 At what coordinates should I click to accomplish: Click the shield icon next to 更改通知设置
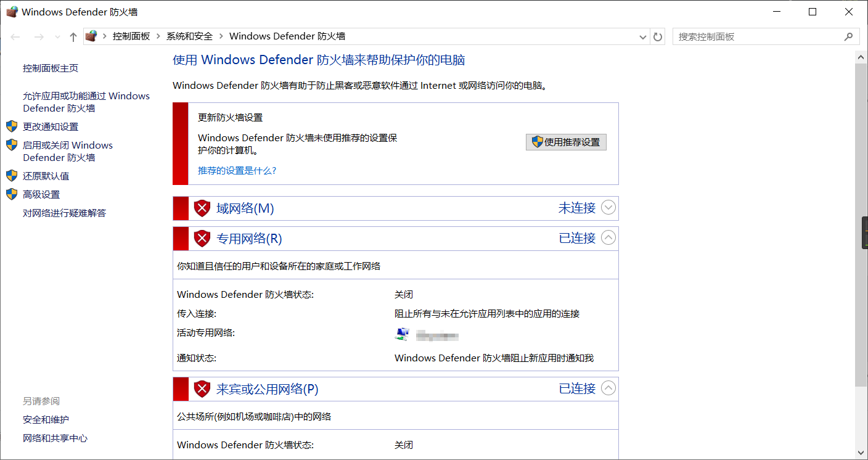click(x=11, y=126)
